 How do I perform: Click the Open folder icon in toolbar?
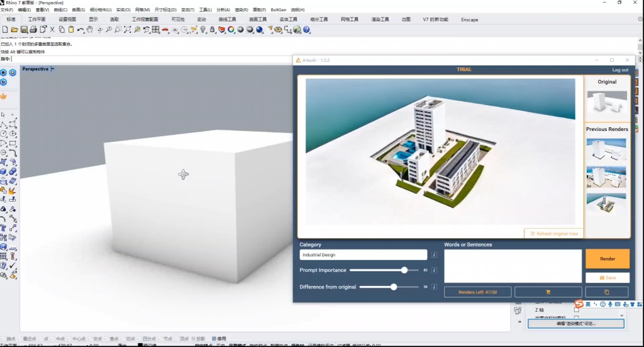click(x=14, y=30)
